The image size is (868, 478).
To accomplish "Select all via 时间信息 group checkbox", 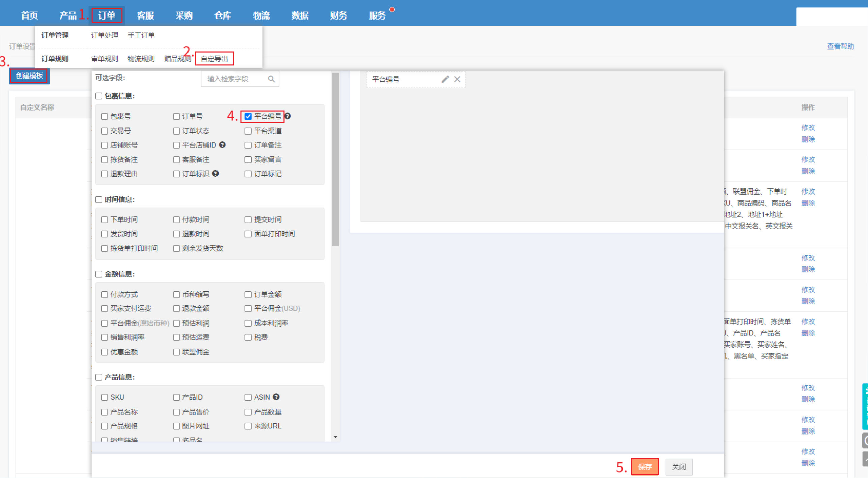I will pos(99,200).
